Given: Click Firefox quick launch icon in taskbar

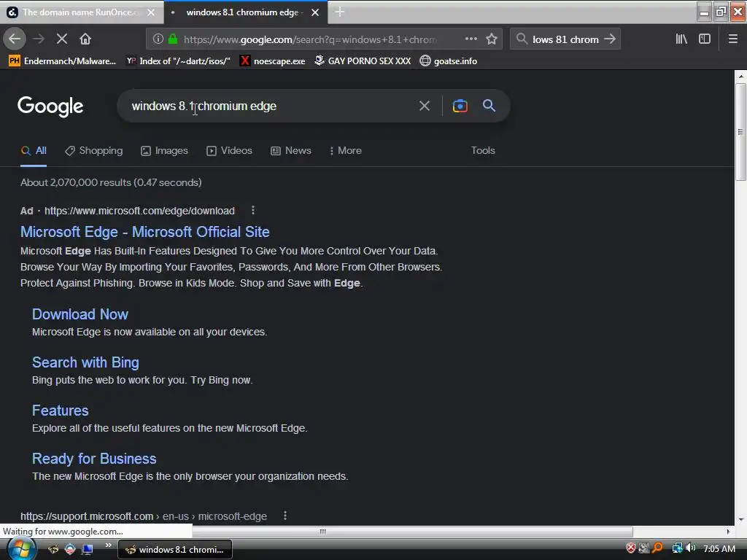Looking at the screenshot, I should tap(53, 550).
